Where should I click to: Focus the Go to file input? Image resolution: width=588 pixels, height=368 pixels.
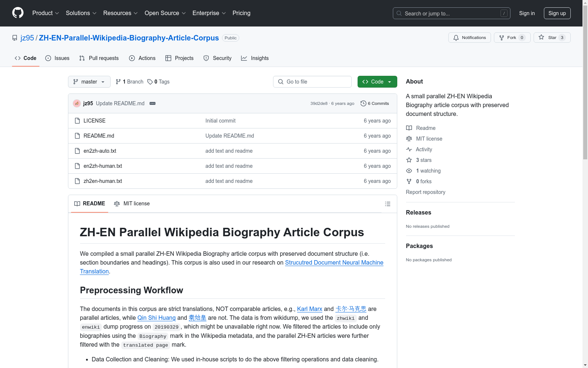pyautogui.click(x=312, y=82)
